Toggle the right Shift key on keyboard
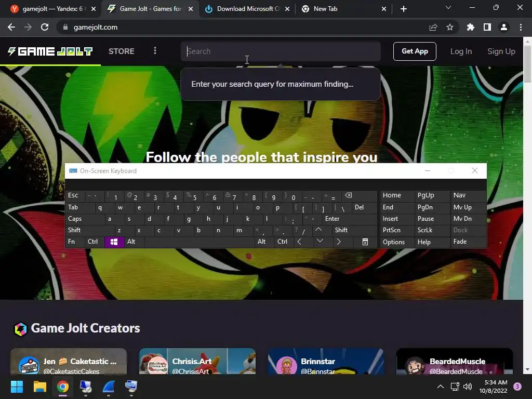Image resolution: width=532 pixels, height=399 pixels. (x=354, y=230)
